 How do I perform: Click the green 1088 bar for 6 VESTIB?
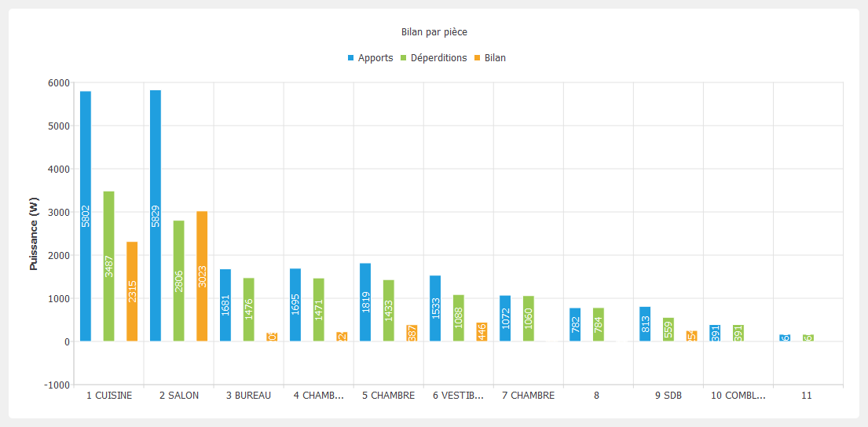[459, 318]
